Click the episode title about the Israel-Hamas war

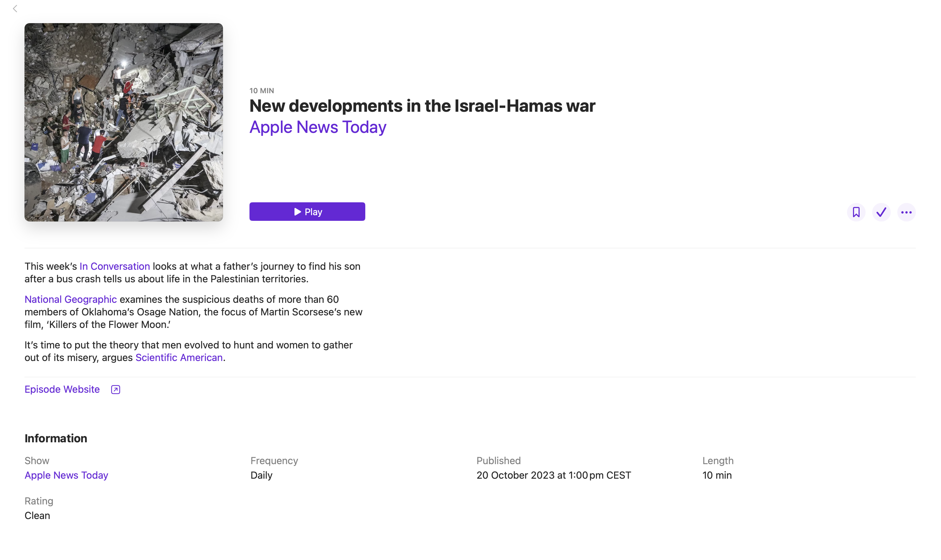(x=422, y=106)
